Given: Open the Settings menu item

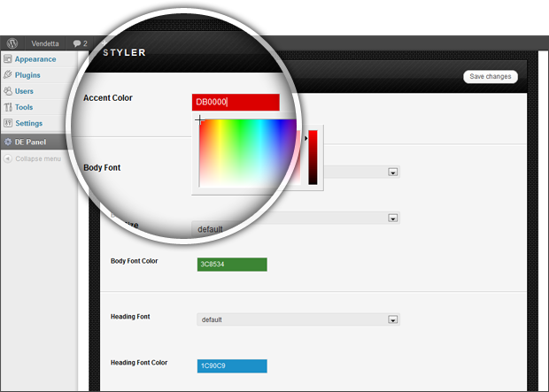Looking at the screenshot, I should 28,123.
